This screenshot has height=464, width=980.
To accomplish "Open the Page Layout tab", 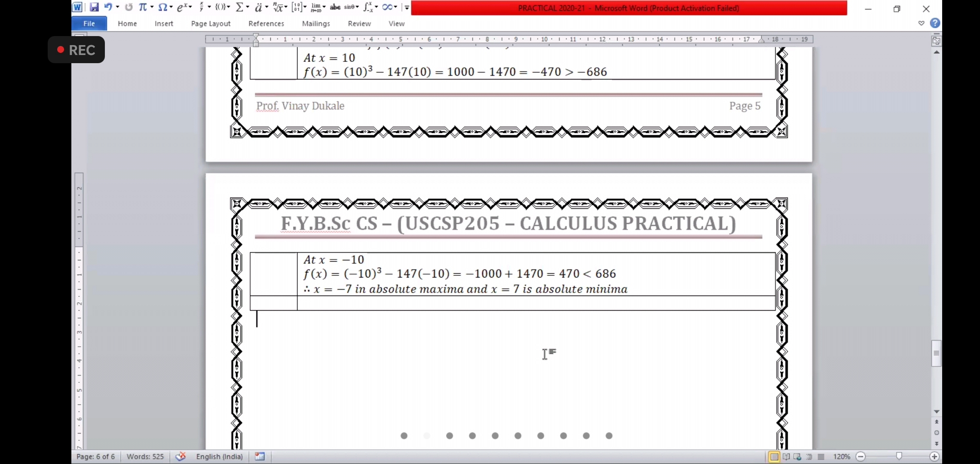I will (211, 24).
